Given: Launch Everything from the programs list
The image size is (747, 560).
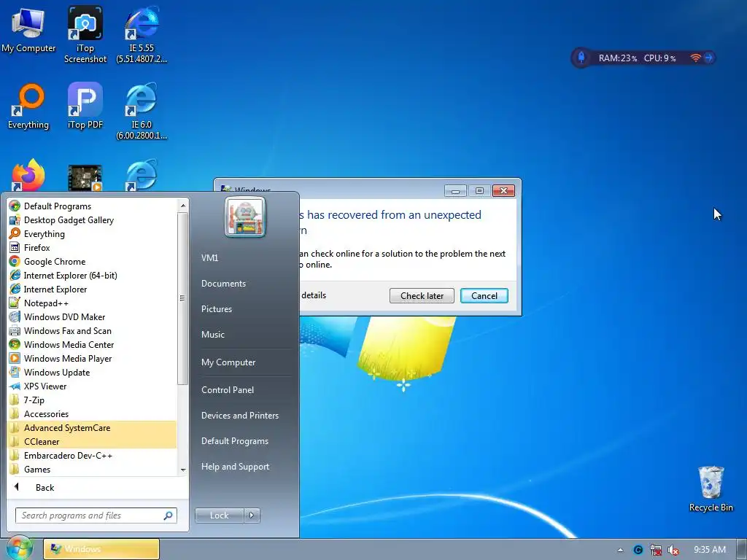Looking at the screenshot, I should pyautogui.click(x=93, y=234).
